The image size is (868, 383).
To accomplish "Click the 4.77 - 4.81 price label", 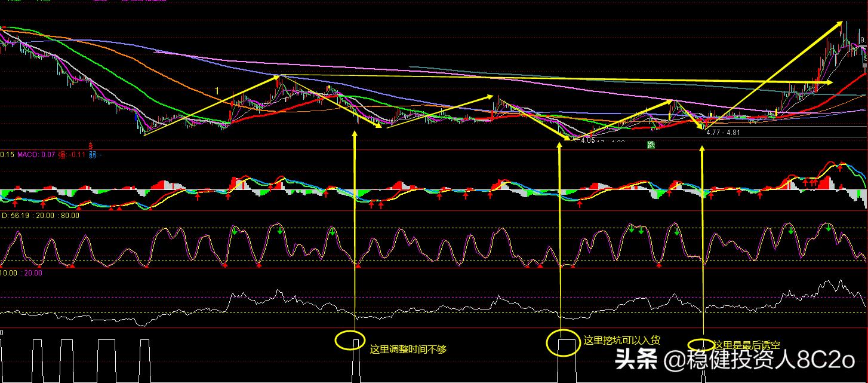I will (x=723, y=133).
